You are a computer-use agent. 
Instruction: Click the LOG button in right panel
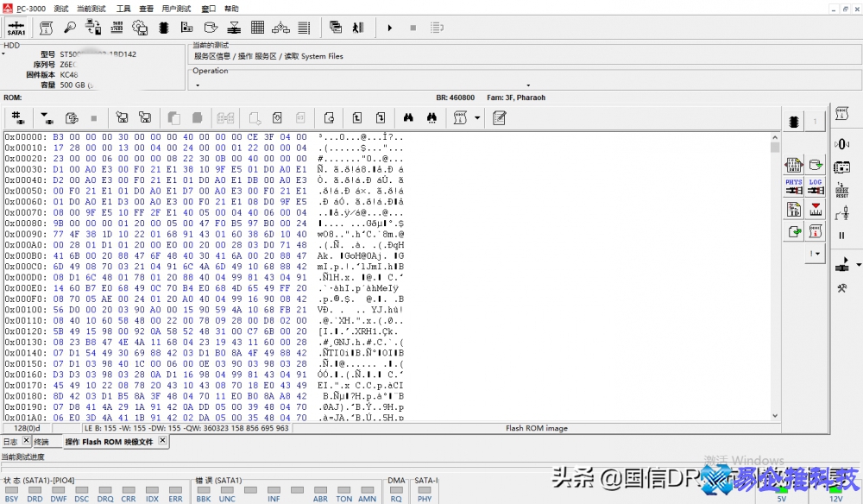click(x=816, y=186)
